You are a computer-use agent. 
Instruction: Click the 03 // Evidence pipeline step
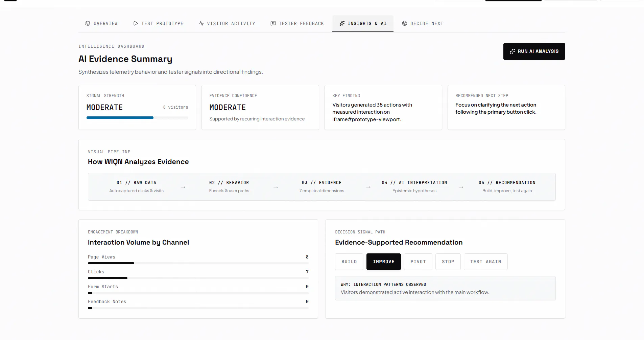(321, 186)
